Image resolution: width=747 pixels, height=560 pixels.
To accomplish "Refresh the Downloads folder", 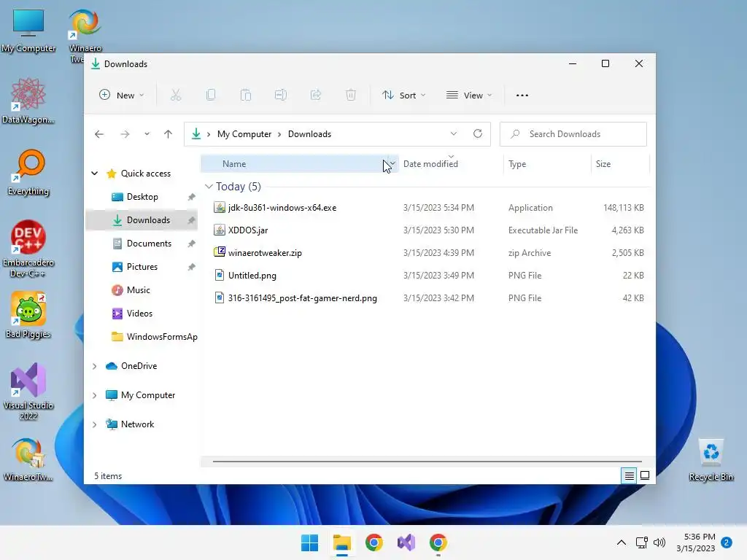I will pos(478,134).
